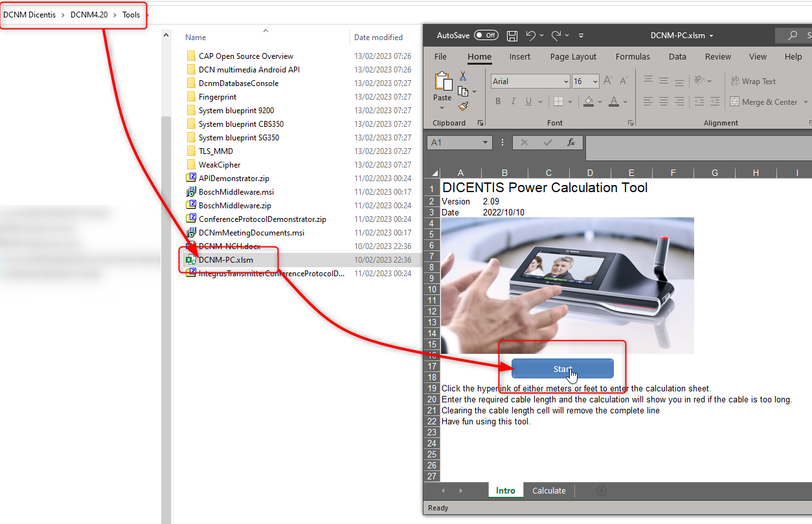Switch to the Calculate sheet tab

point(548,491)
